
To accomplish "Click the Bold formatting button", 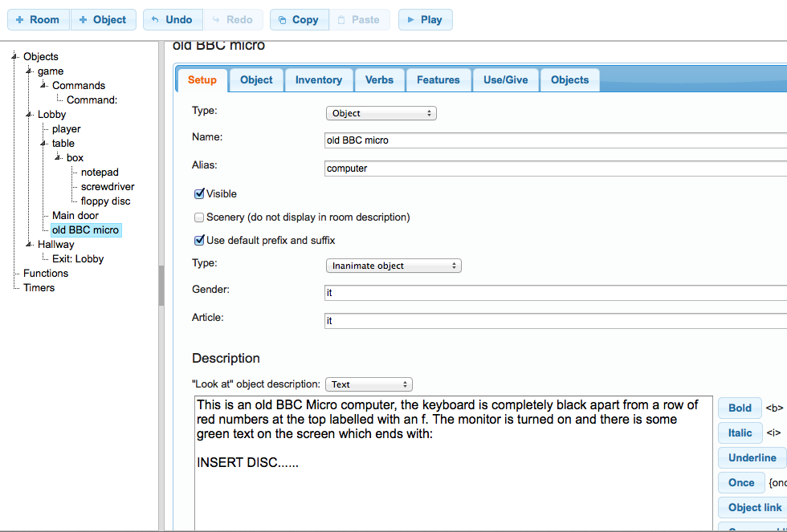I will 740,408.
